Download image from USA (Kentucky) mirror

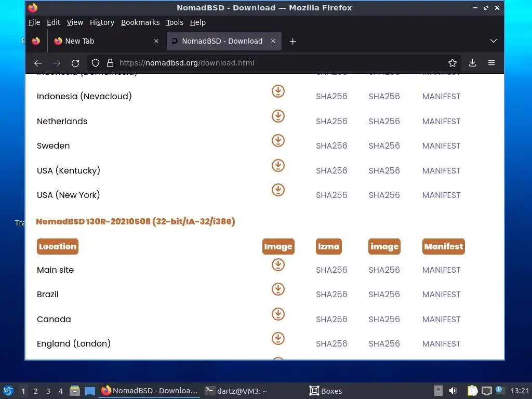278,166
